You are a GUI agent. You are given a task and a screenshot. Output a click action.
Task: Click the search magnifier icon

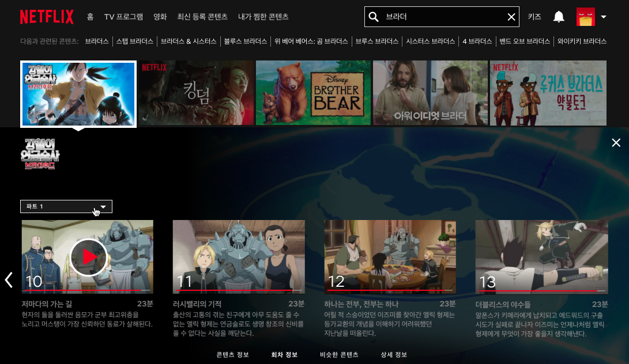pyautogui.click(x=374, y=17)
